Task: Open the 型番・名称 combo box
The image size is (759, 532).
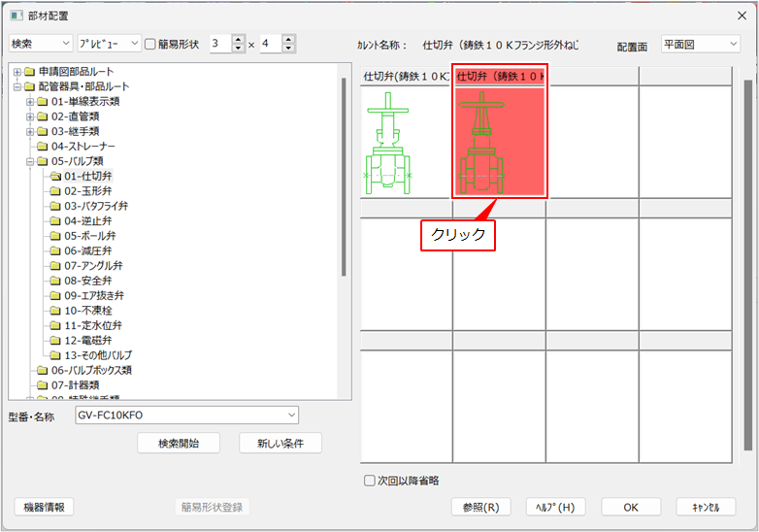Action: tap(292, 416)
